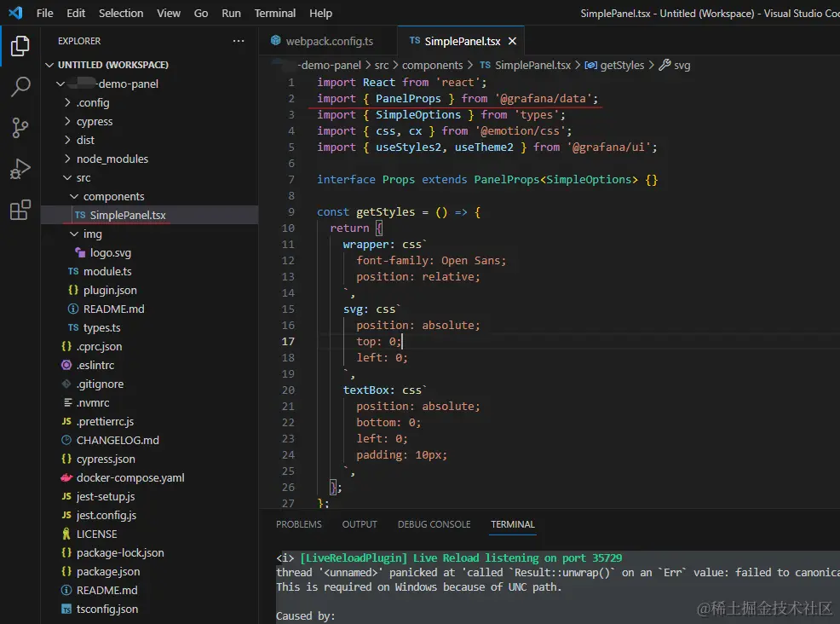This screenshot has width=840, height=624.
Task: Open the Selection menu
Action: point(121,13)
